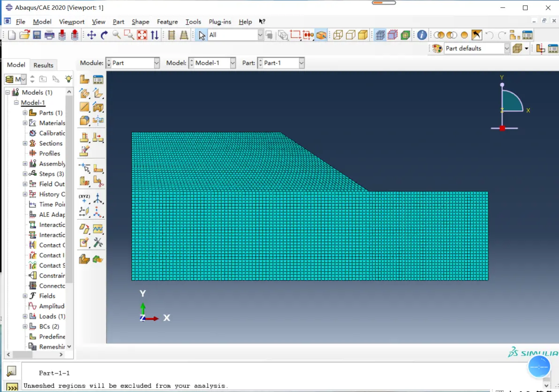Open the Part defaults color dropdown

[507, 48]
